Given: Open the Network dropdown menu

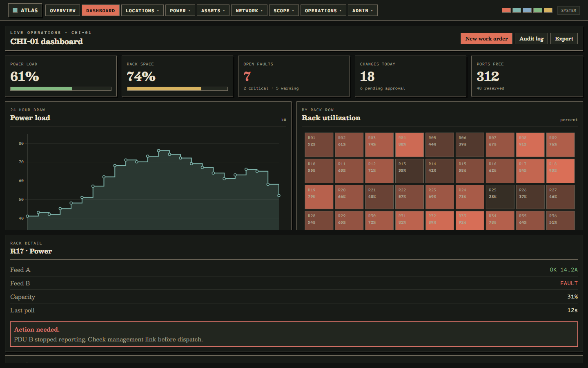Looking at the screenshot, I should pyautogui.click(x=249, y=10).
